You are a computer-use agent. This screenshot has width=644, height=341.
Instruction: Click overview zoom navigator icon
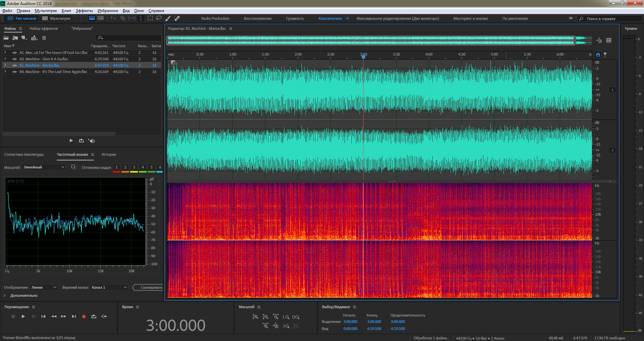599,41
